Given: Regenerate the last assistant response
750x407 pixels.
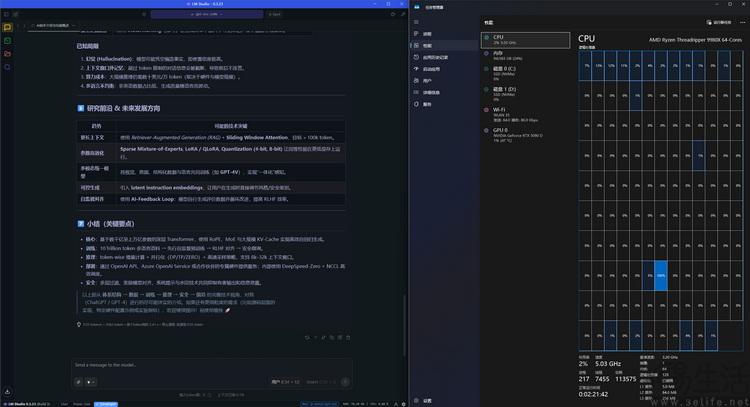Looking at the screenshot, I should point(307,338).
